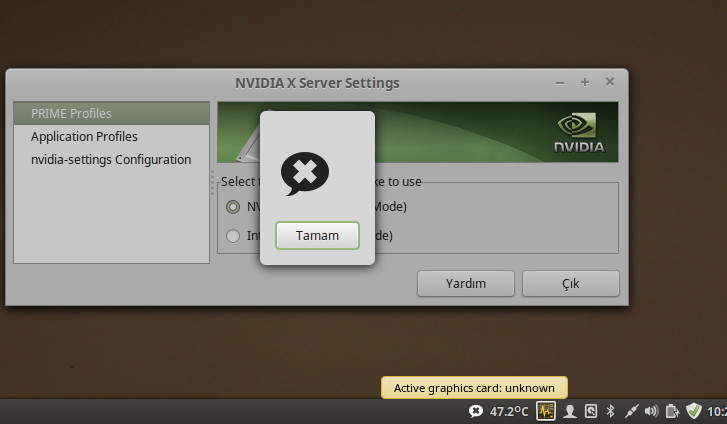Open the volume control in tray
This screenshot has width=727, height=424.
click(x=651, y=411)
